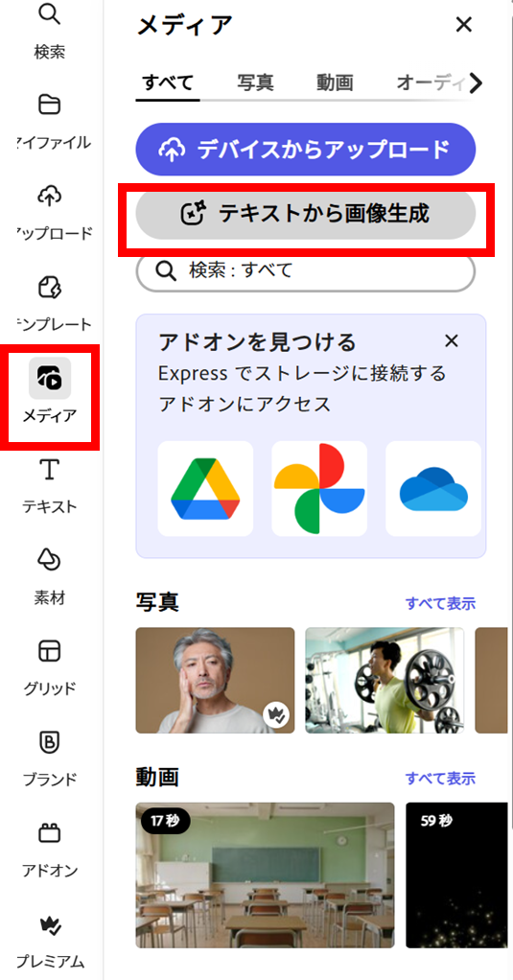The height and width of the screenshot is (980, 513).
Task: Switch to the 写真 tab
Action: 256,82
